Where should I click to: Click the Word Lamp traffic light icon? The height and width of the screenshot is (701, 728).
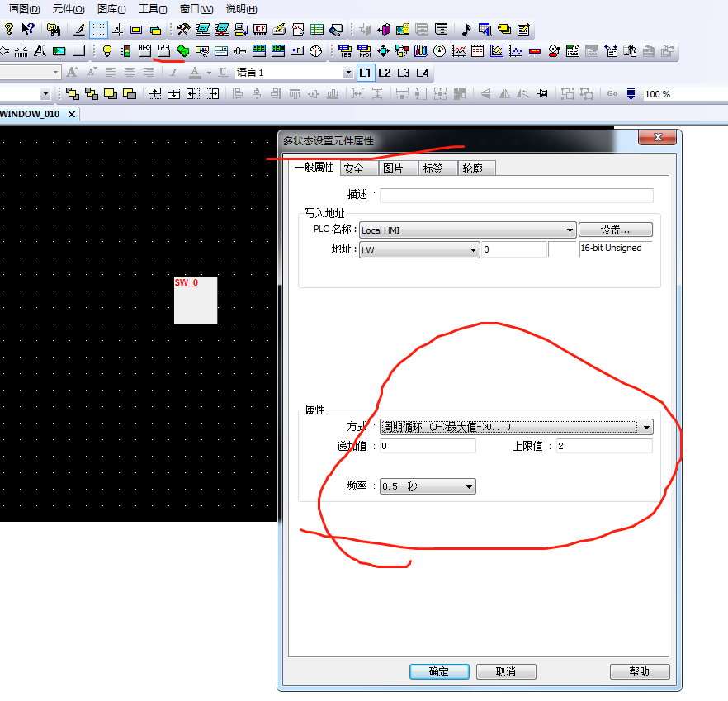tap(125, 51)
